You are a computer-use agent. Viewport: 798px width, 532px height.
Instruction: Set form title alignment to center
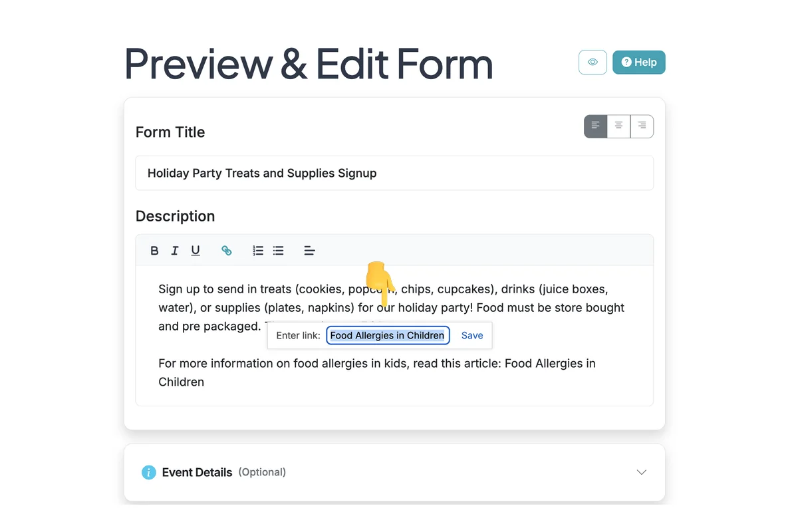click(x=619, y=126)
